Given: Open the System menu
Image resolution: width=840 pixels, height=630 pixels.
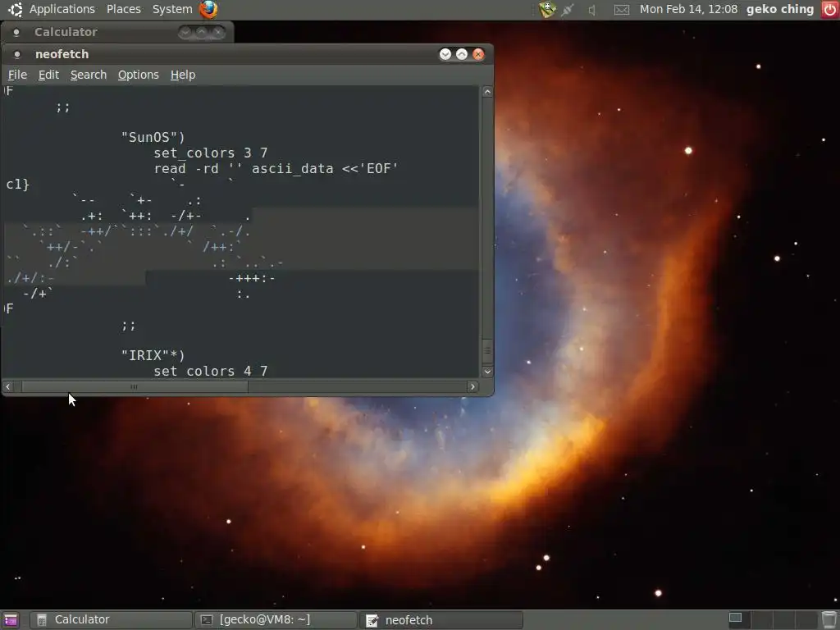Looking at the screenshot, I should click(x=172, y=9).
